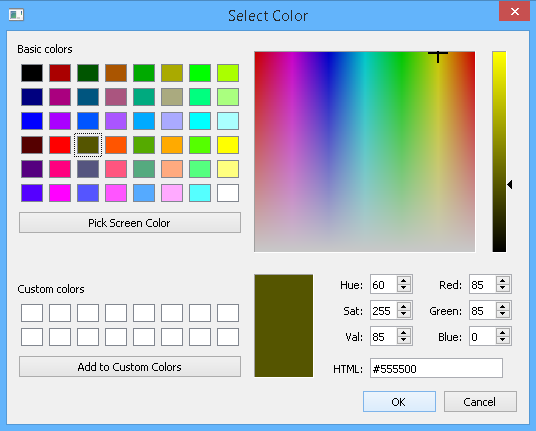Cancel the Select Color dialog

point(480,402)
